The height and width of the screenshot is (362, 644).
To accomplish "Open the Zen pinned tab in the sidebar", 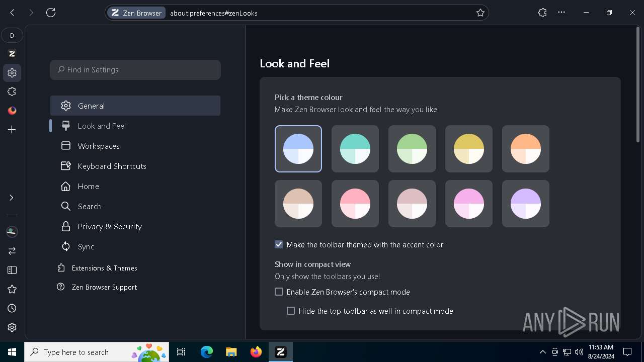I will point(12,54).
